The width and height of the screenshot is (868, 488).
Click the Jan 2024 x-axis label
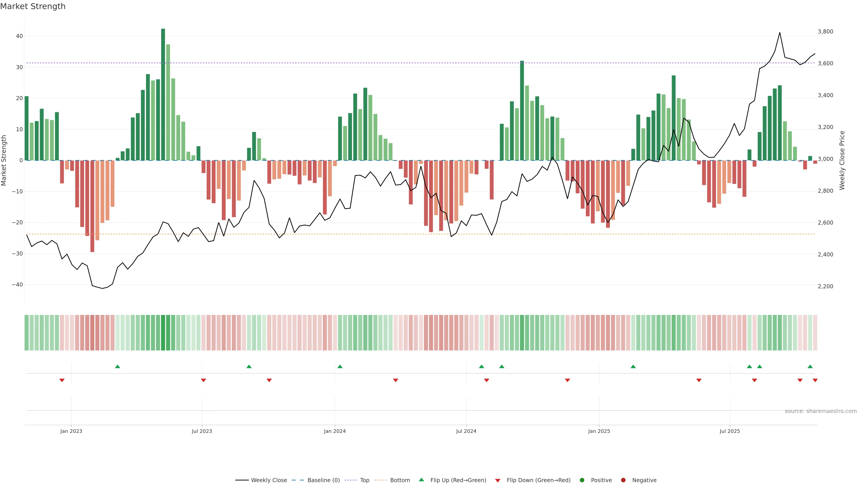pyautogui.click(x=335, y=431)
